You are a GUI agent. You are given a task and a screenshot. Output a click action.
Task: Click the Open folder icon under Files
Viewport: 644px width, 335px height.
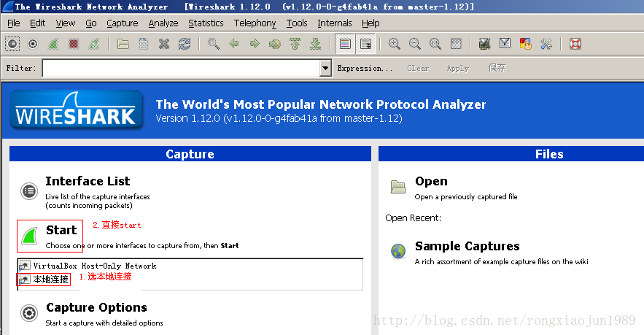pyautogui.click(x=398, y=187)
